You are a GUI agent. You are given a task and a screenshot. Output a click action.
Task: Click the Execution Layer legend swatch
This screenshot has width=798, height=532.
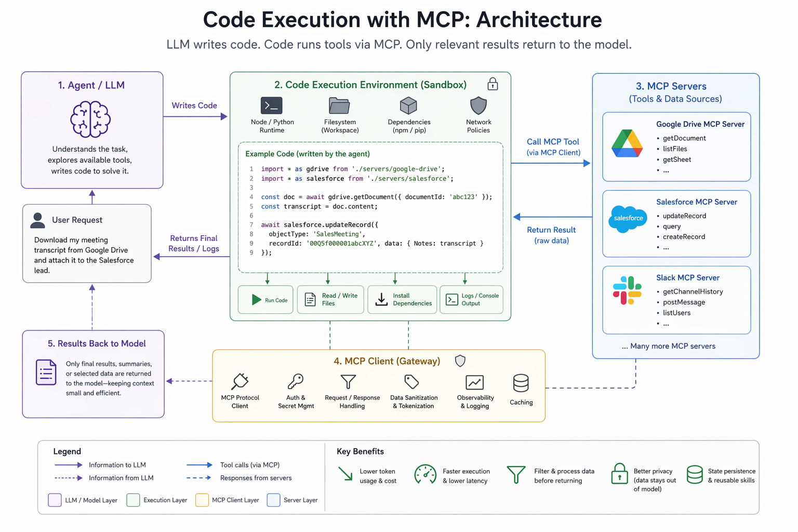tap(133, 500)
